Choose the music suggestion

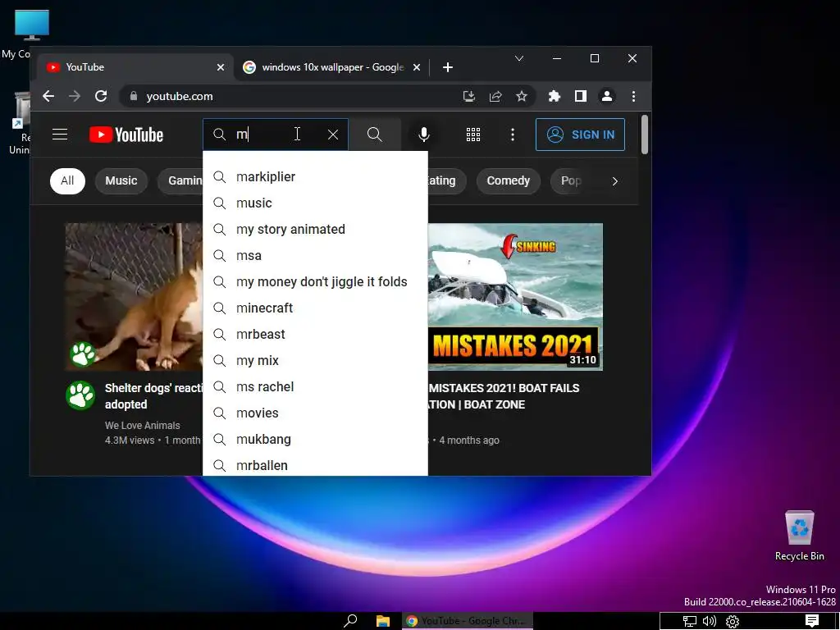click(x=316, y=203)
